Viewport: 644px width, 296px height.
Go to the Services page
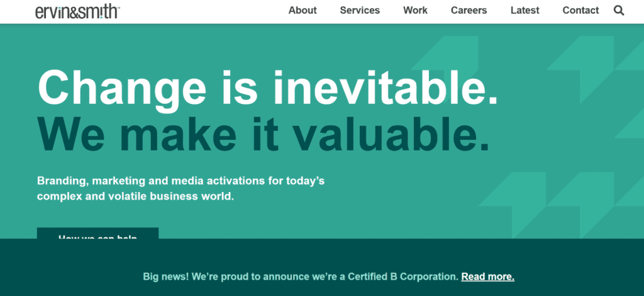[x=360, y=10]
